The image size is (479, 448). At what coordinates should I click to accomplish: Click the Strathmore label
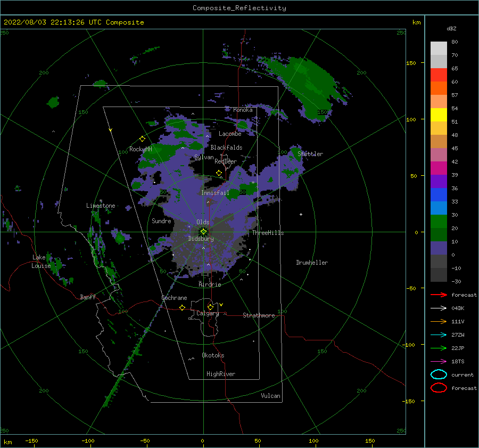pyautogui.click(x=259, y=315)
